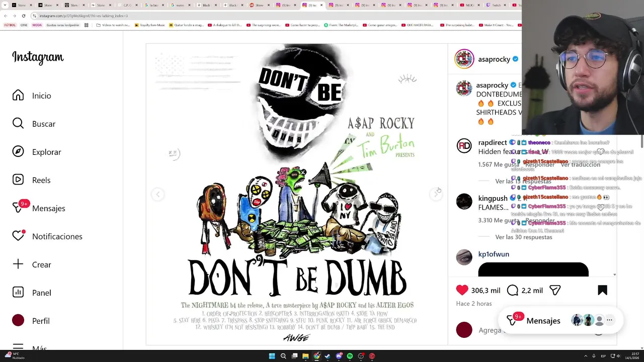
Task: Open the MODA bookmark folder
Action: point(37,25)
